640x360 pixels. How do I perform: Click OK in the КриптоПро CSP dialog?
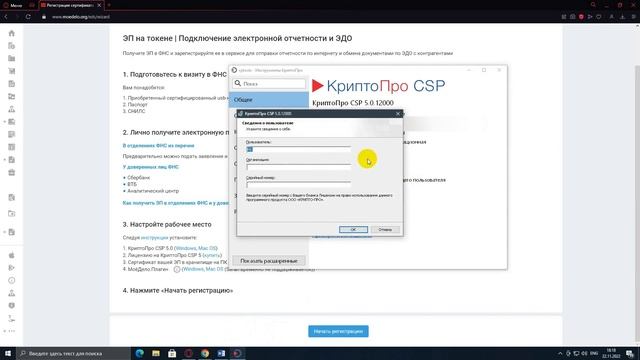353,229
